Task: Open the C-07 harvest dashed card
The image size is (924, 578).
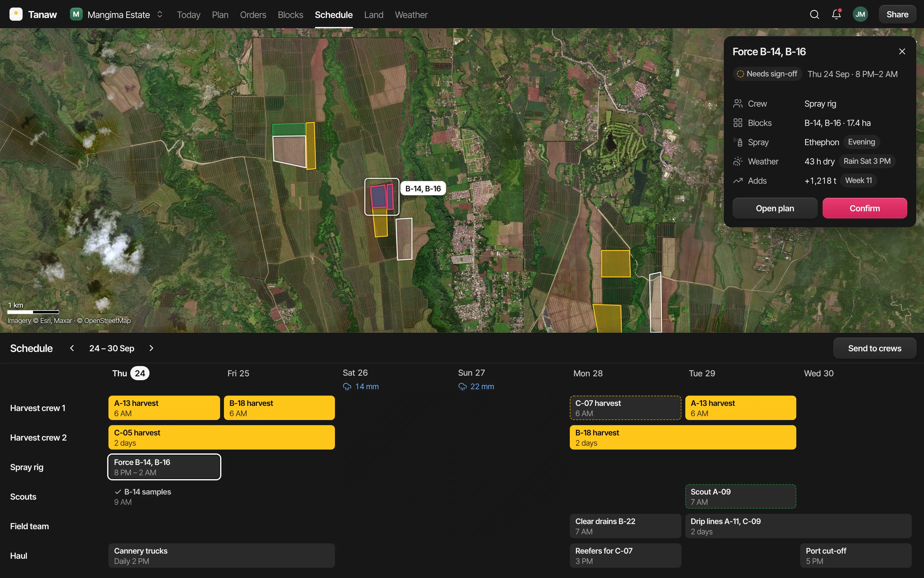Action: point(625,408)
